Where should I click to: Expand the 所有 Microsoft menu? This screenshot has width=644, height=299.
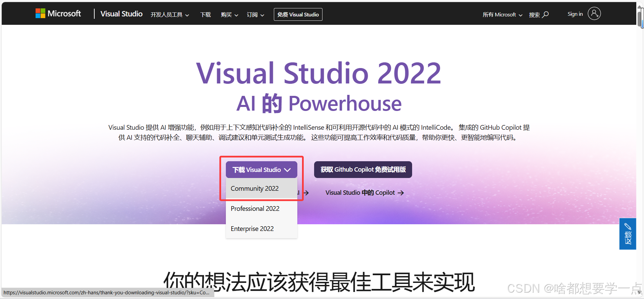(502, 15)
